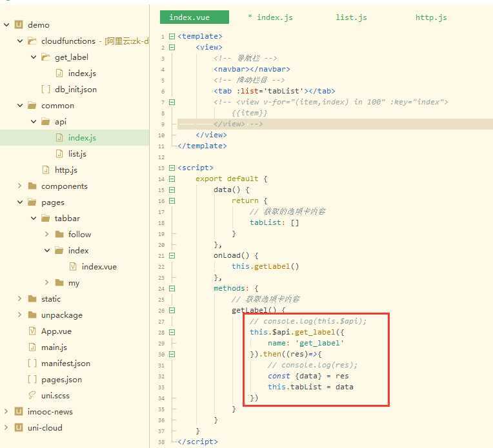Fold the data() function at line 15
The height and width of the screenshot is (448, 493).
pos(172,190)
